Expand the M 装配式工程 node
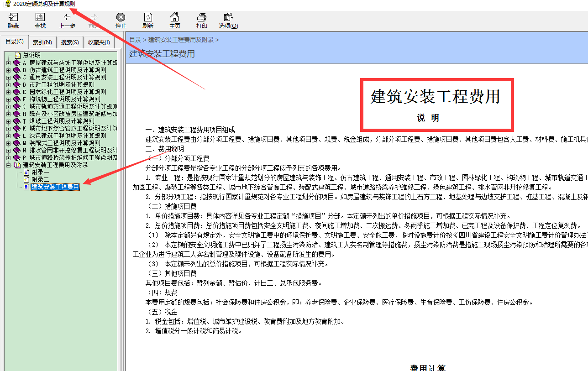The height and width of the screenshot is (371, 588). pyautogui.click(x=8, y=143)
